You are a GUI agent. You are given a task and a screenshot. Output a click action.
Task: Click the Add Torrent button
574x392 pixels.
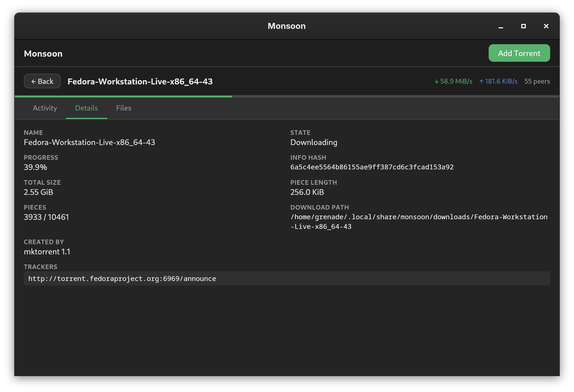tap(519, 53)
